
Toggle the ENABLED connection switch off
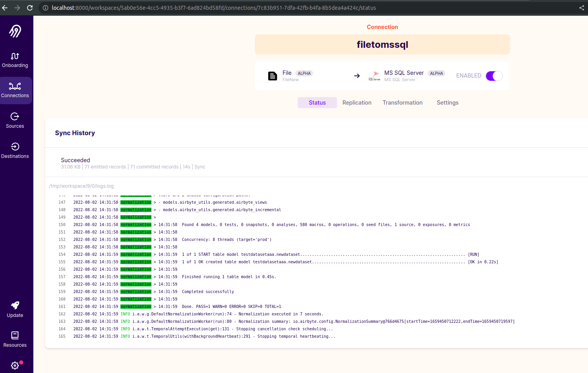[x=494, y=76]
